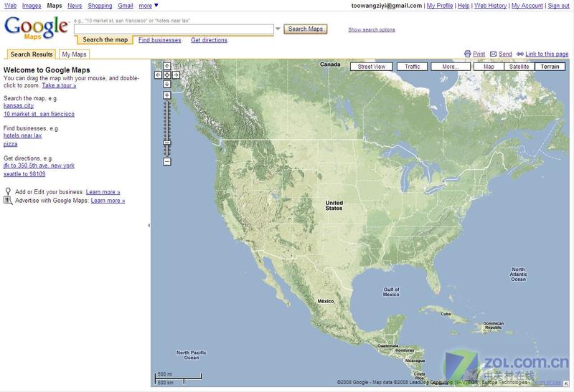The image size is (574, 392).
Task: Open the search box history dropdown arrow
Action: pos(278,29)
